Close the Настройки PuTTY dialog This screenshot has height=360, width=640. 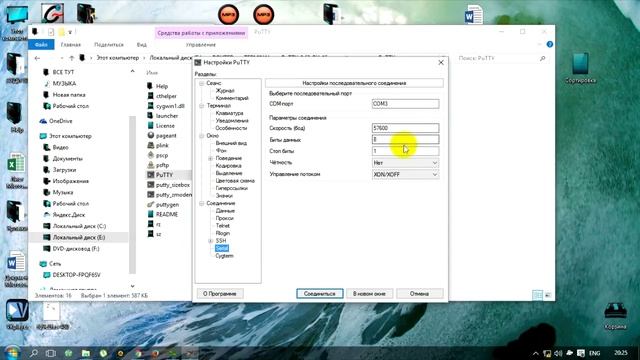[x=441, y=62]
